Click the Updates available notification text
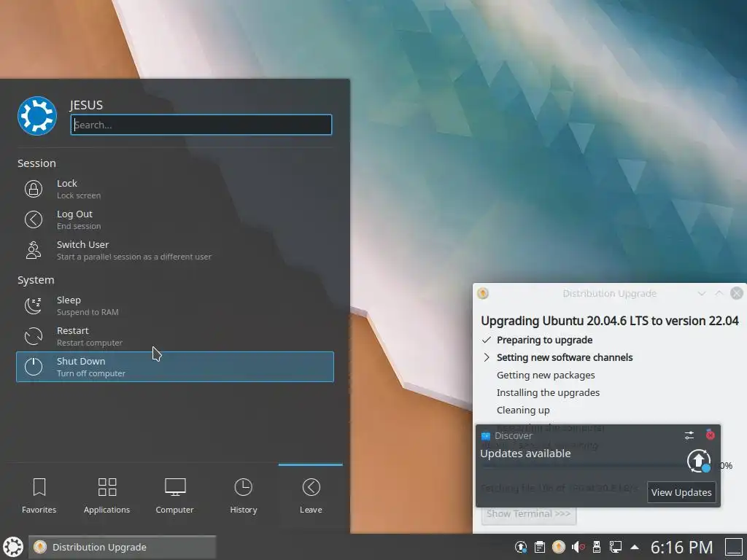This screenshot has height=560, width=747. pos(525,454)
